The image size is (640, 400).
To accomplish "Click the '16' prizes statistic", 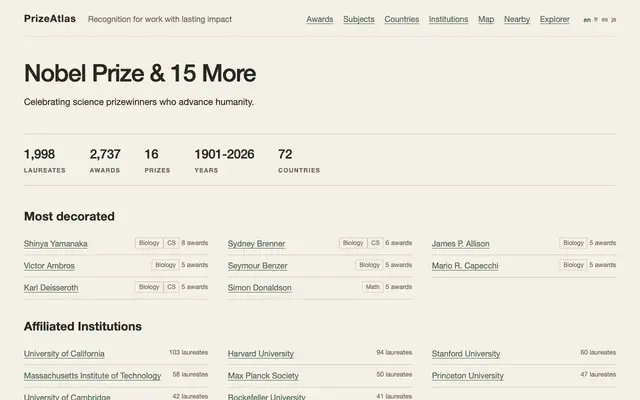I will point(151,154).
